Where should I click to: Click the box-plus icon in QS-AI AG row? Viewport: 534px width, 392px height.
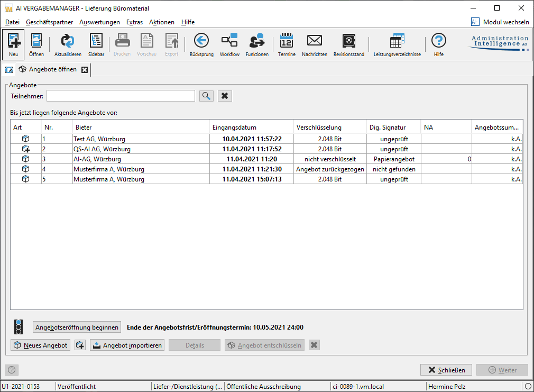pos(26,149)
